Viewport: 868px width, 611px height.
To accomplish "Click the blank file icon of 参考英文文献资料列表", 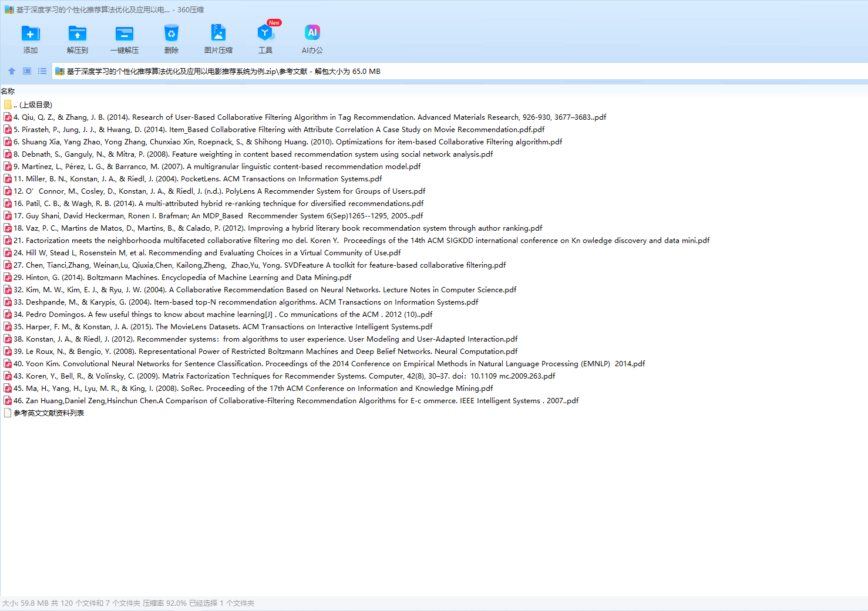I will click(x=8, y=413).
